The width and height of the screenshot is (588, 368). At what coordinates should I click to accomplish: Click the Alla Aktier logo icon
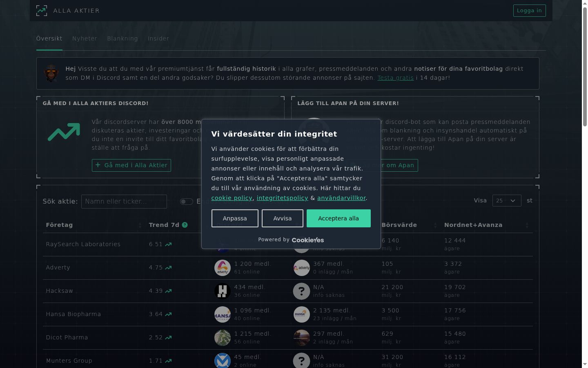point(42,11)
